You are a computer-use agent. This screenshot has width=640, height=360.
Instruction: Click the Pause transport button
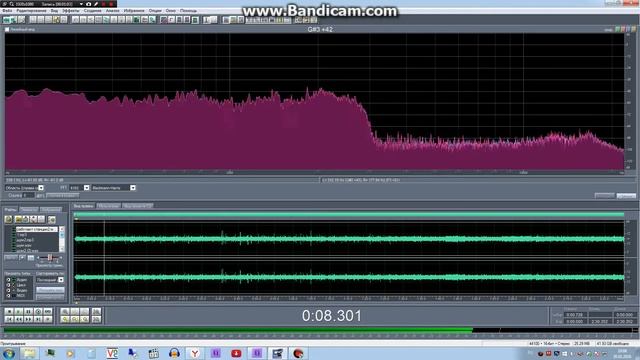point(28,312)
